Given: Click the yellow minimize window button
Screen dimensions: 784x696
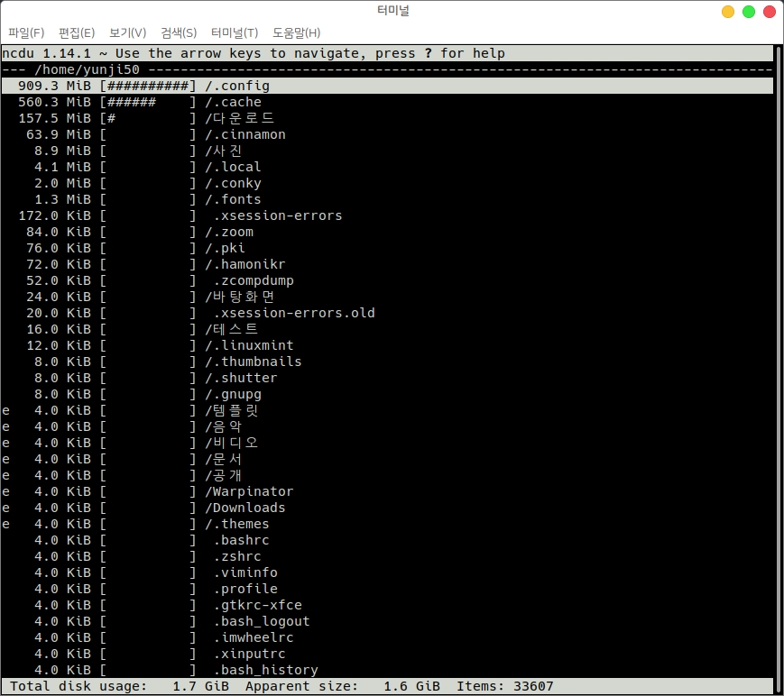Looking at the screenshot, I should pos(728,12).
